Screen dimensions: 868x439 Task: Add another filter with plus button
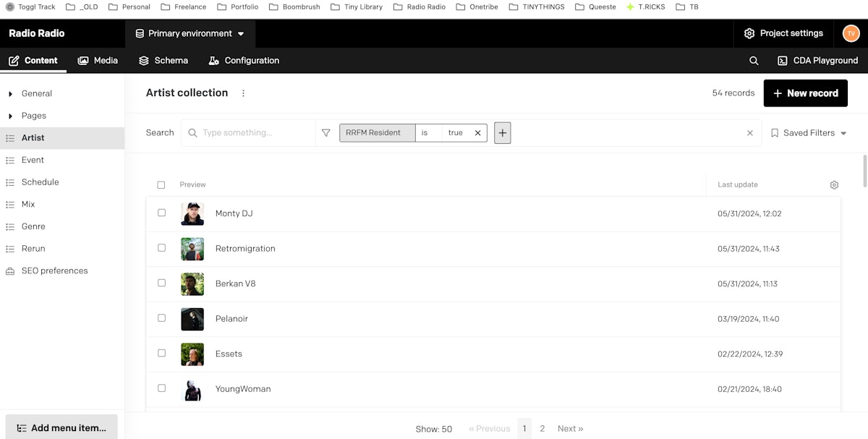tap(503, 133)
